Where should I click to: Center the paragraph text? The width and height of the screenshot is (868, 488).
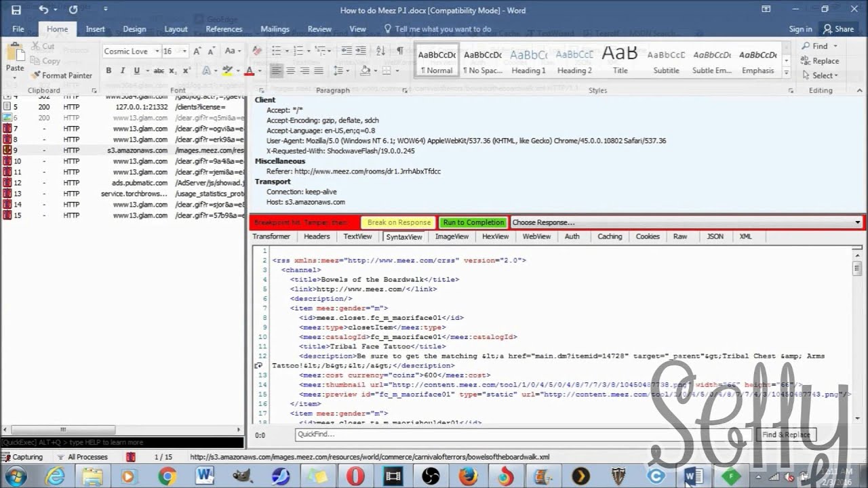(x=290, y=70)
